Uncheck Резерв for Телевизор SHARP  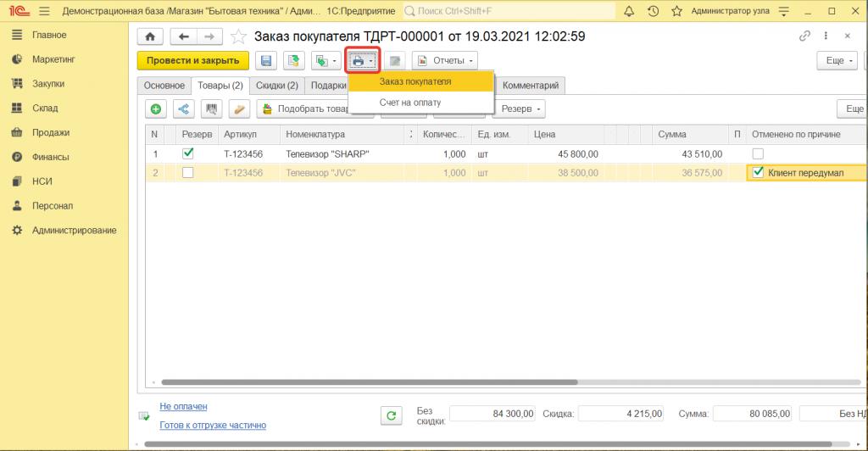(188, 153)
